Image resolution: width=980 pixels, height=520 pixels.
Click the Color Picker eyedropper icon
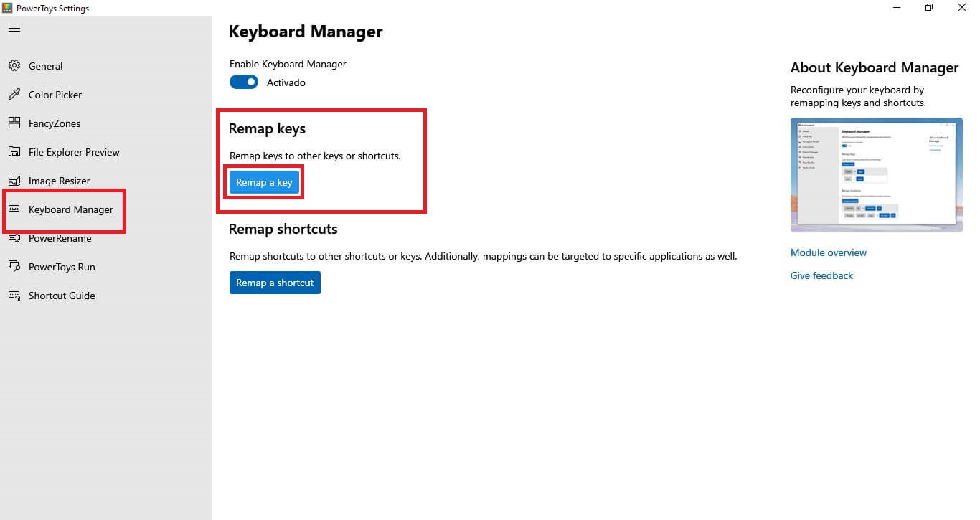point(14,95)
